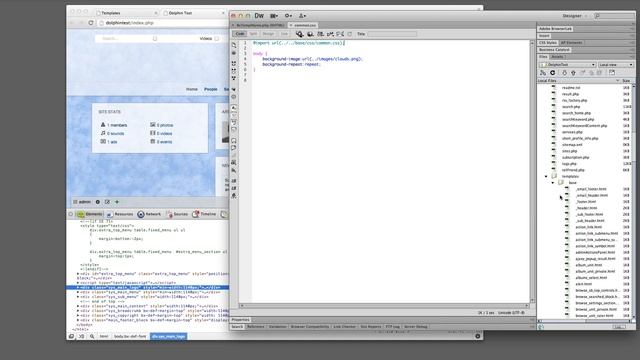Open the Designer workspace switcher
The width and height of the screenshot is (640, 360).
pyautogui.click(x=574, y=16)
